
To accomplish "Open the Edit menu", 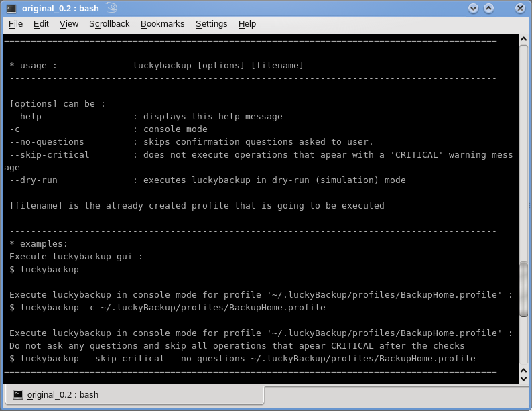I will (41, 24).
